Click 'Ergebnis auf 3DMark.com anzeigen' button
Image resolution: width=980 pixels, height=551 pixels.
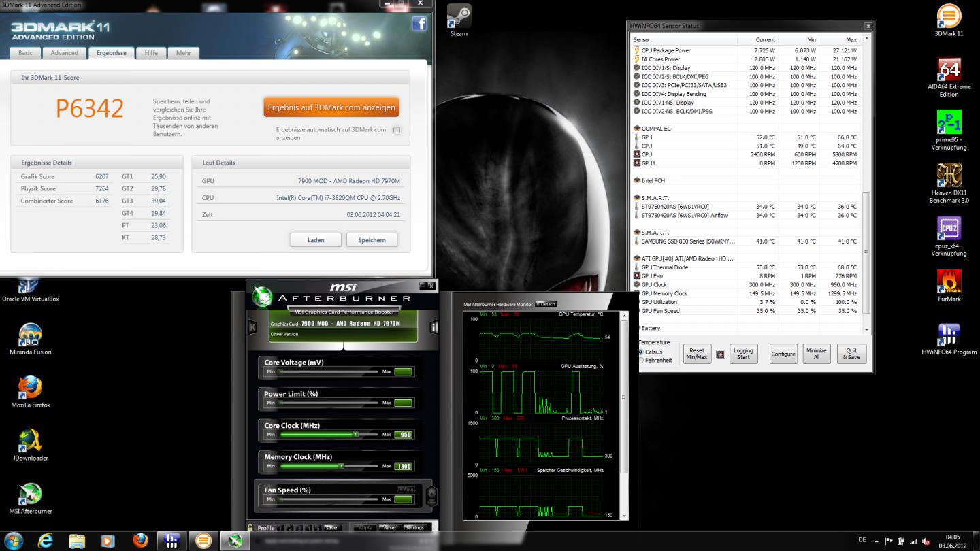pos(331,107)
